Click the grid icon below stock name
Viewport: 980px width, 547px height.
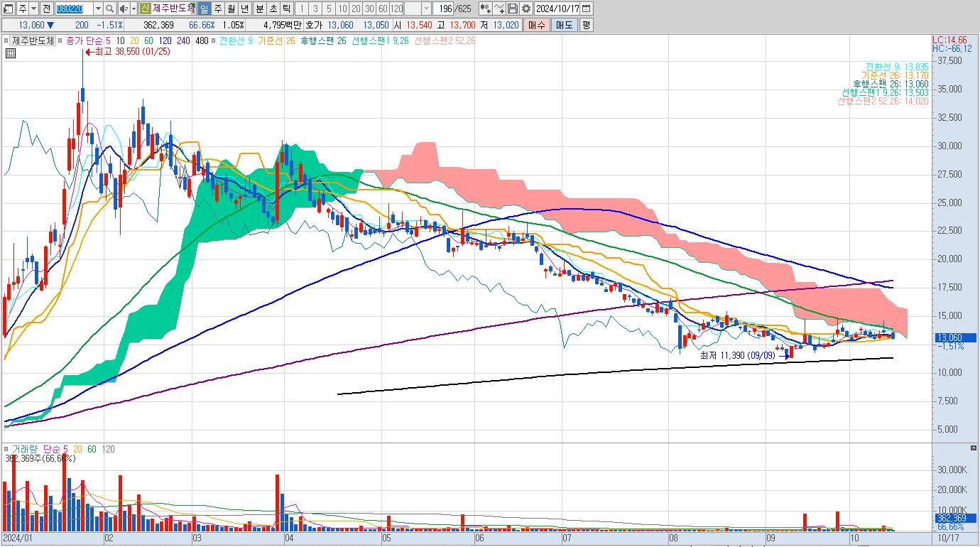9,53
